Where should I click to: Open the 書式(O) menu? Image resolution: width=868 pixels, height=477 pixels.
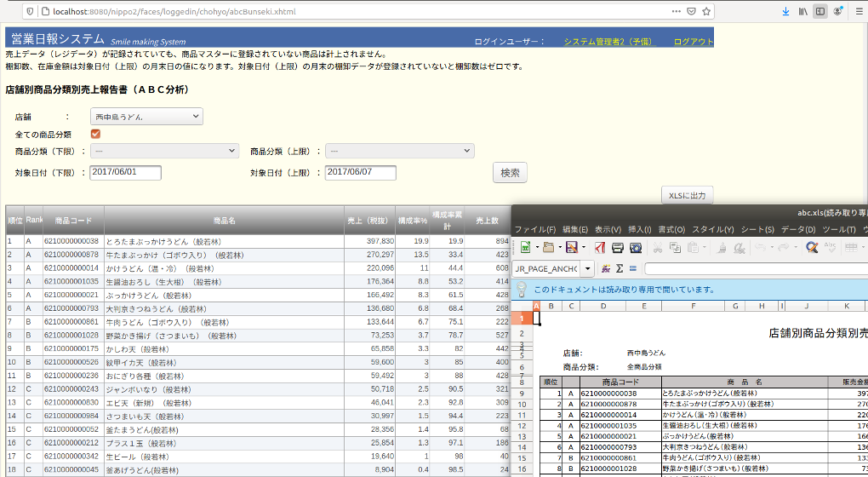click(x=671, y=229)
